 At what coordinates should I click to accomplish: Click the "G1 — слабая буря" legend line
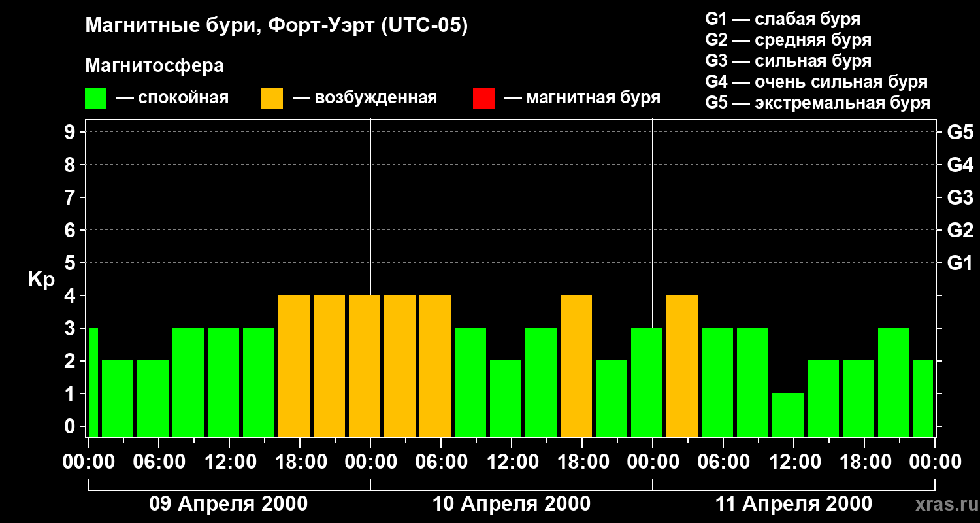coord(783,19)
